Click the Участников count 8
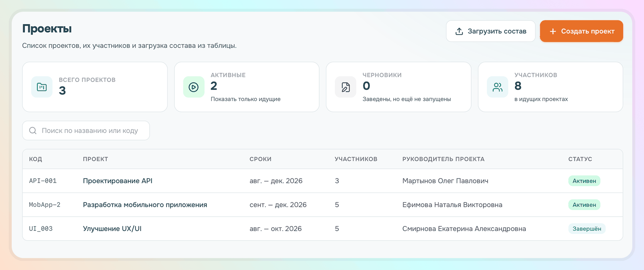The image size is (644, 270). pos(518,86)
